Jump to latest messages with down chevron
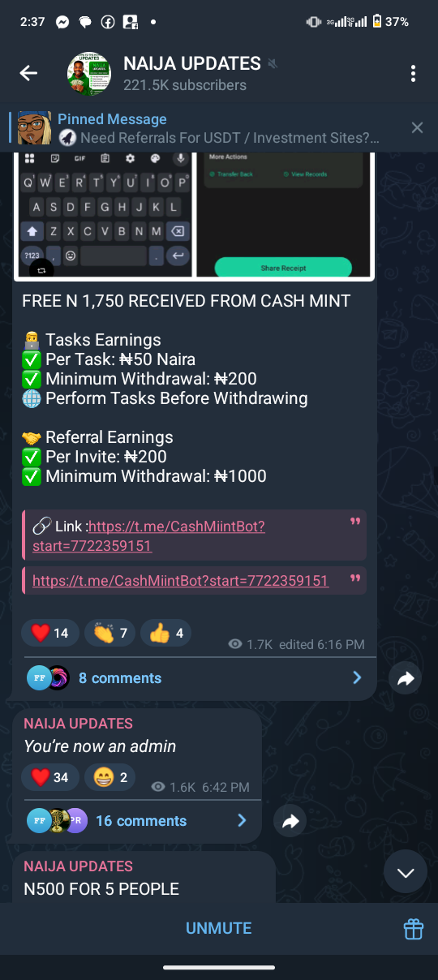The width and height of the screenshot is (438, 980). pos(406,872)
